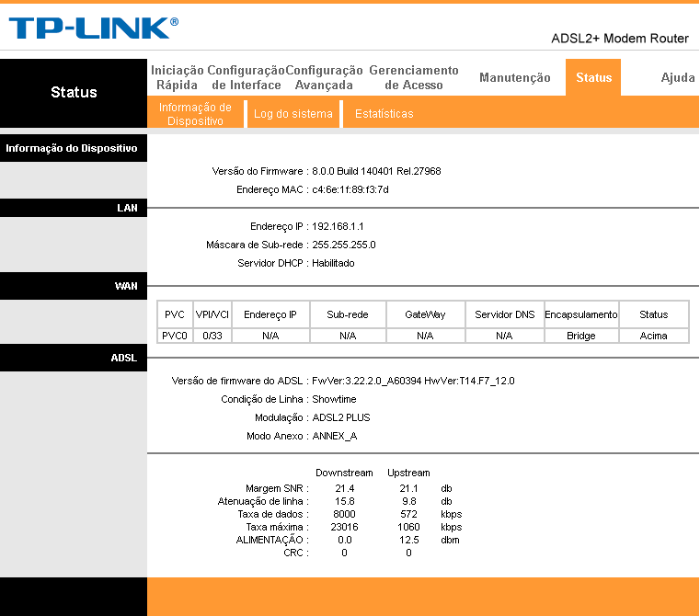Click the PVC column header
Viewport: 700px width, 616px height.
click(175, 314)
